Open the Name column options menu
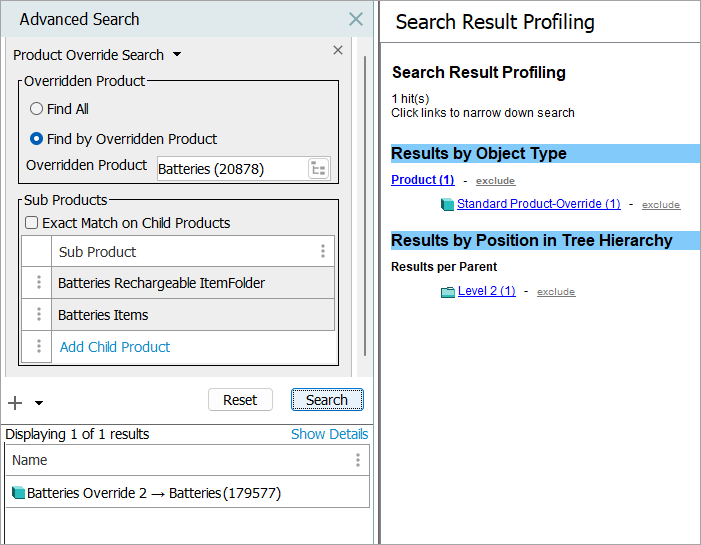This screenshot has width=701, height=545. pyautogui.click(x=358, y=460)
